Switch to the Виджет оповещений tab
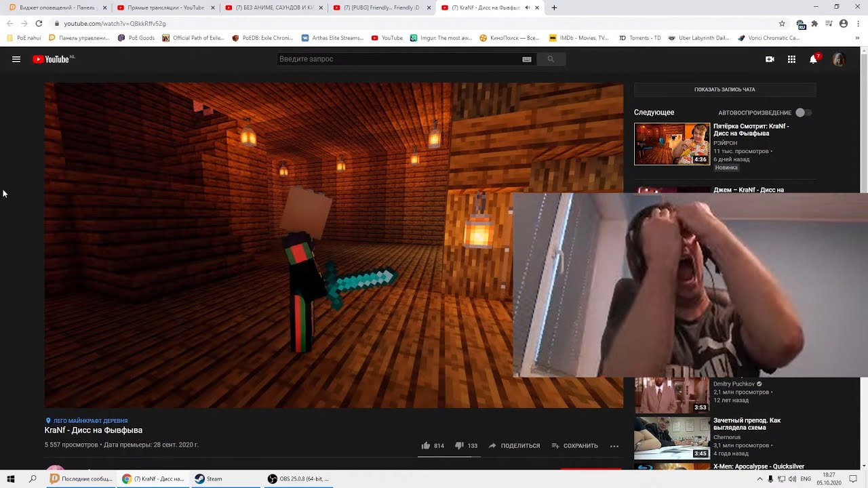The height and width of the screenshot is (488, 868). point(57,7)
